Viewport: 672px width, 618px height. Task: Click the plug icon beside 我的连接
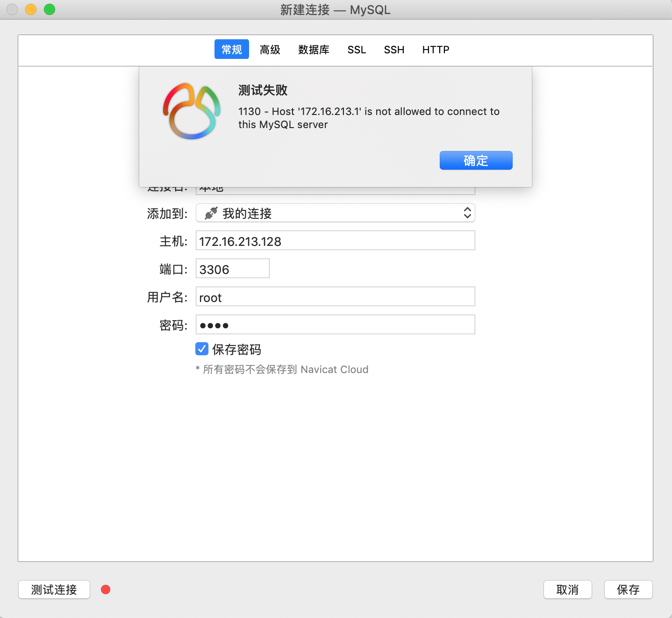click(211, 213)
